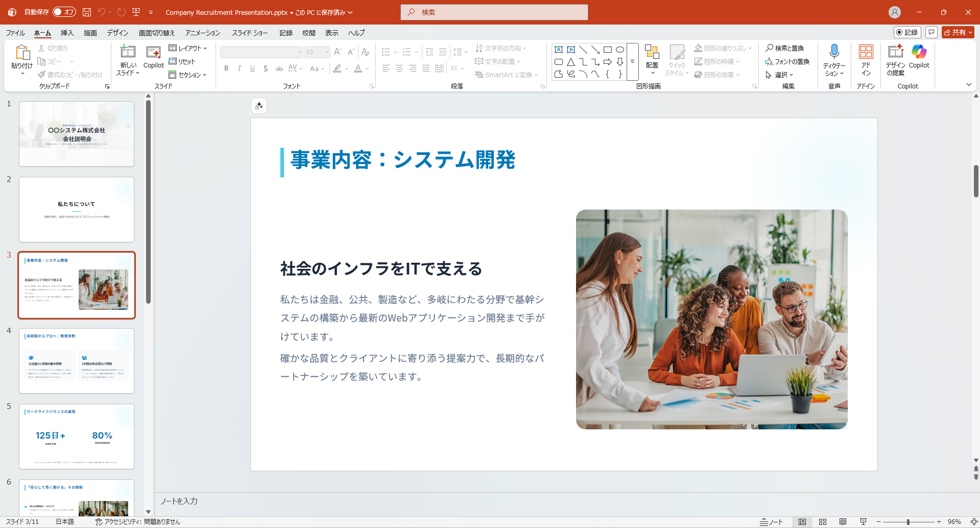Click the New Slide icon
Screen dimensions: 980x528
click(x=128, y=52)
